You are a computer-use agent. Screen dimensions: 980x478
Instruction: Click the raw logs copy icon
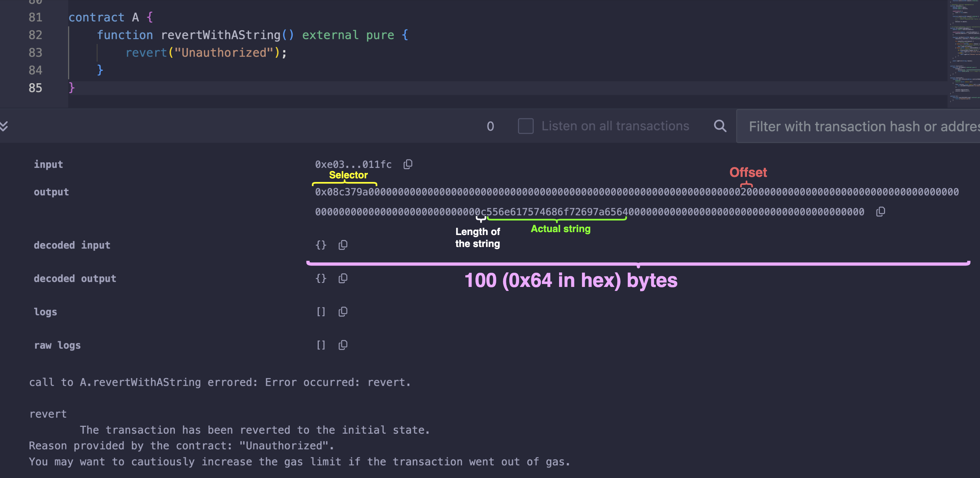click(x=343, y=344)
